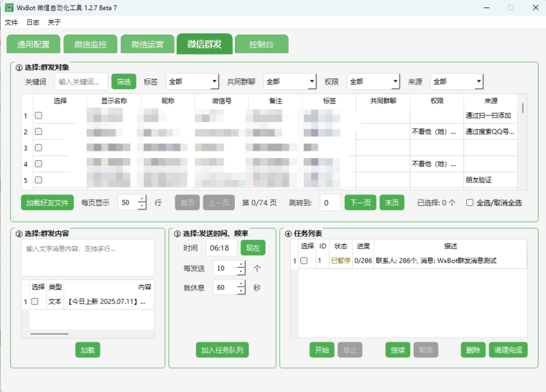This screenshot has height=392, width=546.
Task: Click the WxBot app icon in title bar
Action: tap(9, 7)
